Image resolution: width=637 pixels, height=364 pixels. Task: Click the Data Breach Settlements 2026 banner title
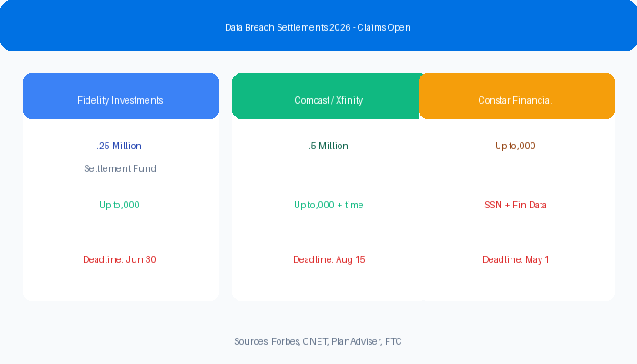click(318, 27)
